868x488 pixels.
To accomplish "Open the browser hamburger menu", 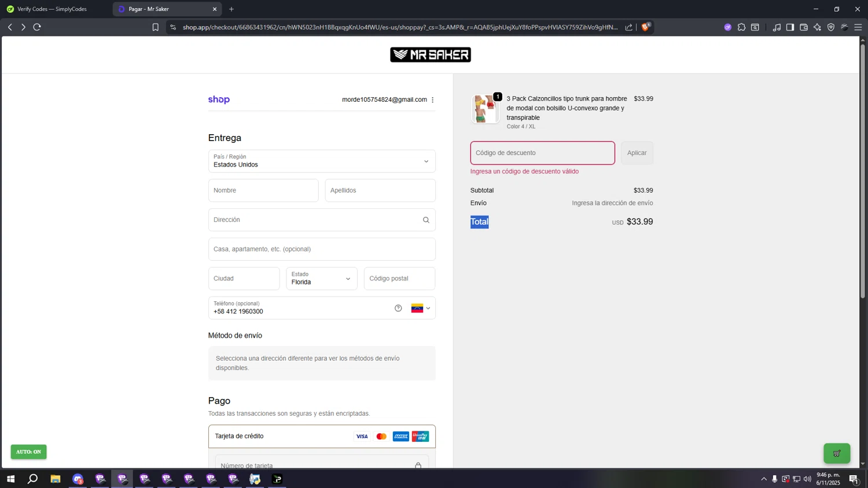I will [858, 27].
